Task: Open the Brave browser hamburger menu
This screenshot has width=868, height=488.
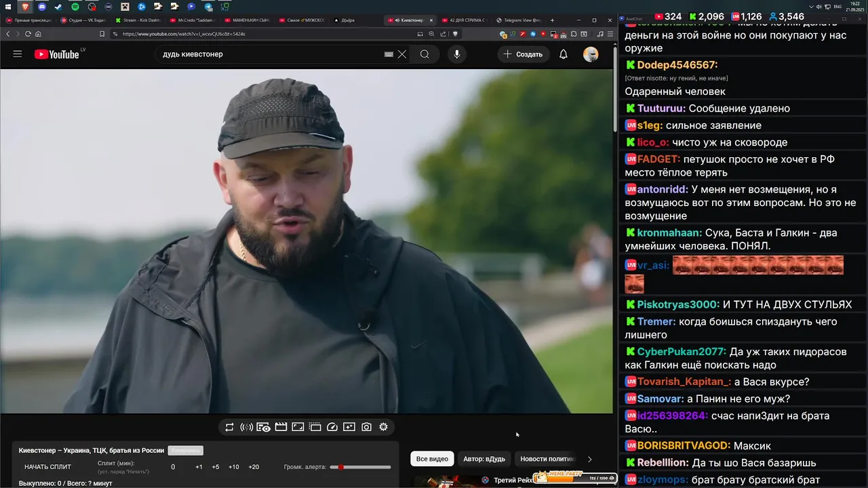Action: 610,33
